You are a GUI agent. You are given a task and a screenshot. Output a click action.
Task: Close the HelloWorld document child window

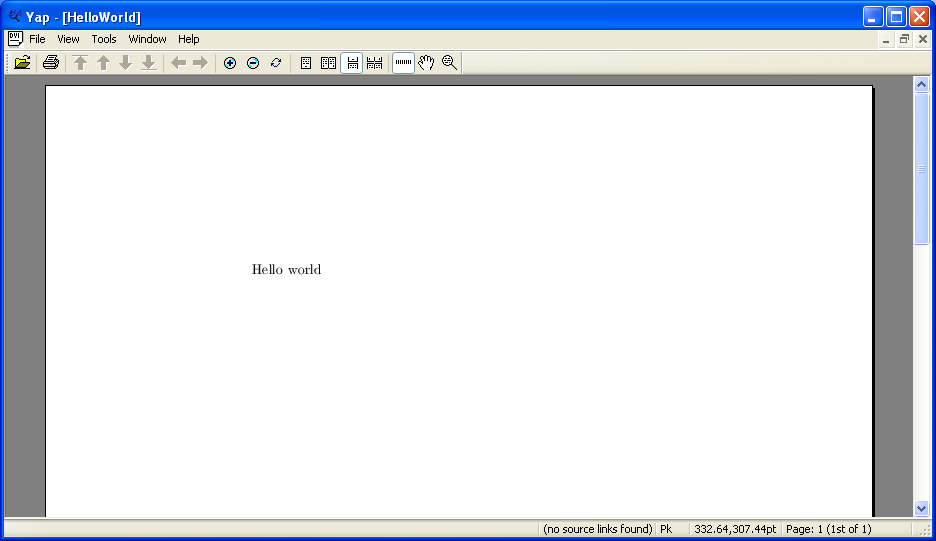[923, 39]
